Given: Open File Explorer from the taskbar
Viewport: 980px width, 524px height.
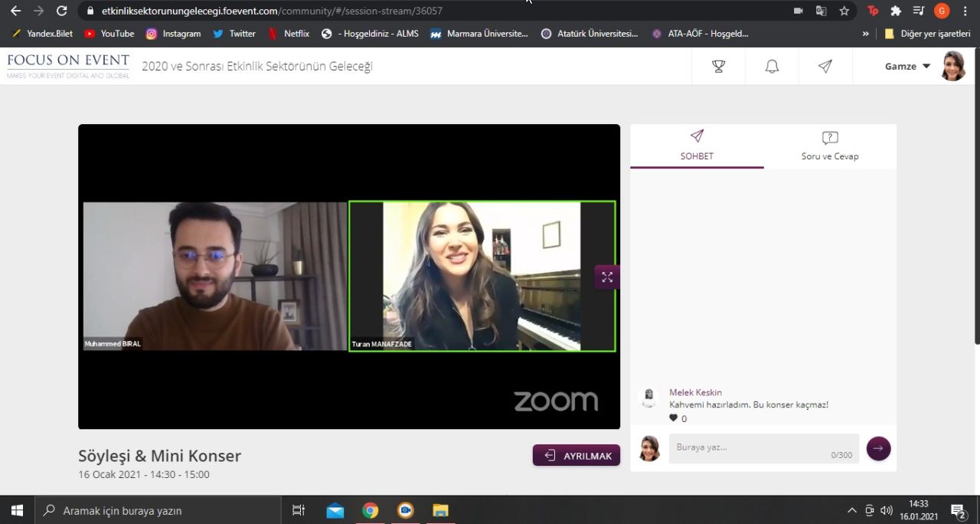Looking at the screenshot, I should (440, 510).
